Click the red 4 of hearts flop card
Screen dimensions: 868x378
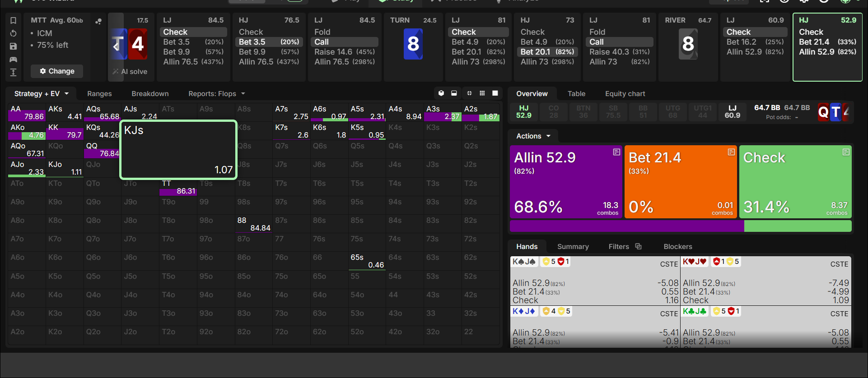click(138, 44)
